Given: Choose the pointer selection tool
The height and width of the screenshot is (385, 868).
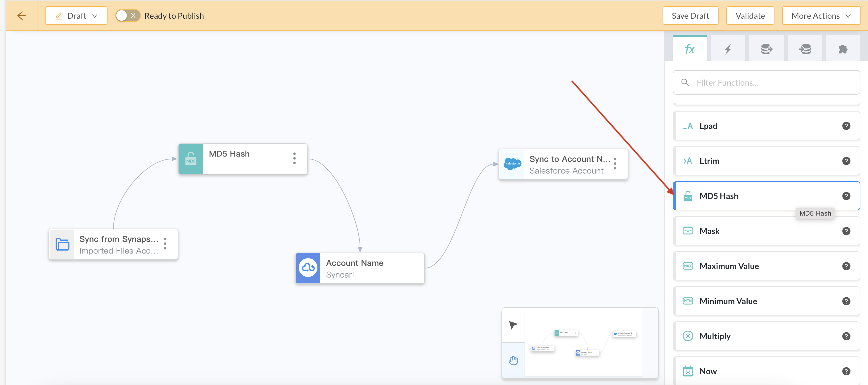Looking at the screenshot, I should click(513, 325).
